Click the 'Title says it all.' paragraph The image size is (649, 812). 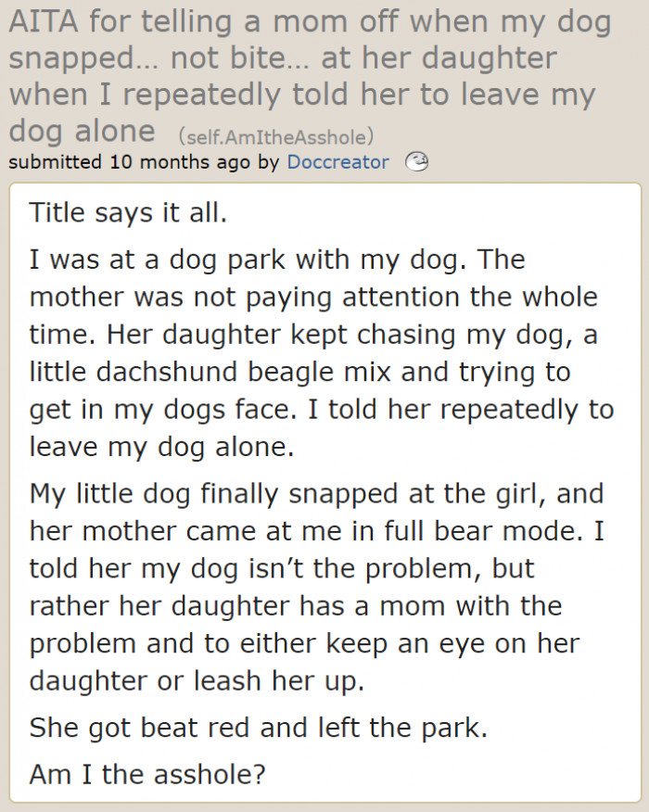[128, 212]
